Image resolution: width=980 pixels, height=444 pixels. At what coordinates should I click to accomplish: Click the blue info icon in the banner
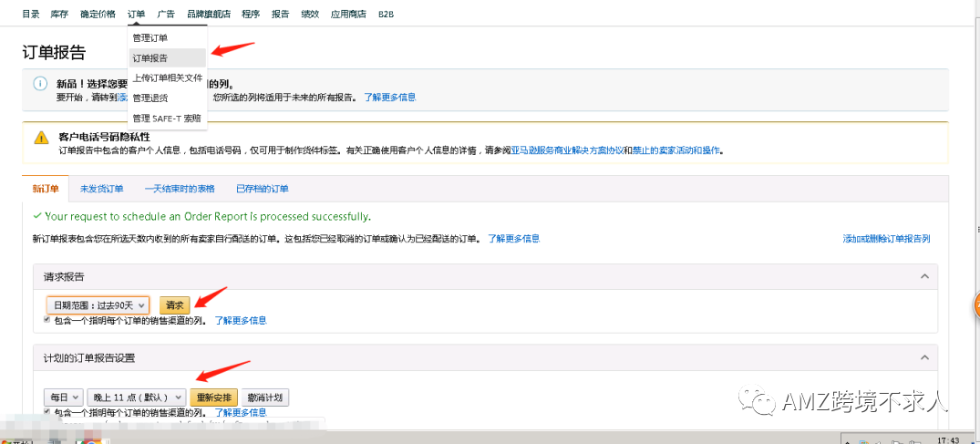[x=40, y=84]
